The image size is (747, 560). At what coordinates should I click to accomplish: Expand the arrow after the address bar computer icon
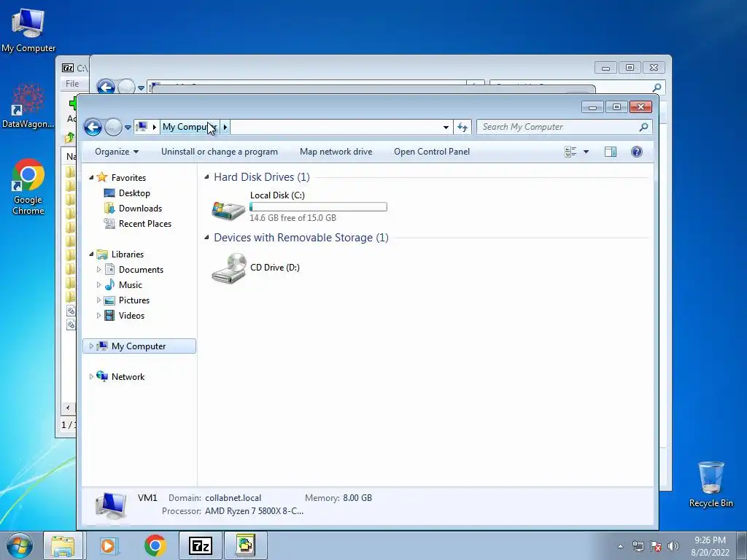click(x=155, y=127)
